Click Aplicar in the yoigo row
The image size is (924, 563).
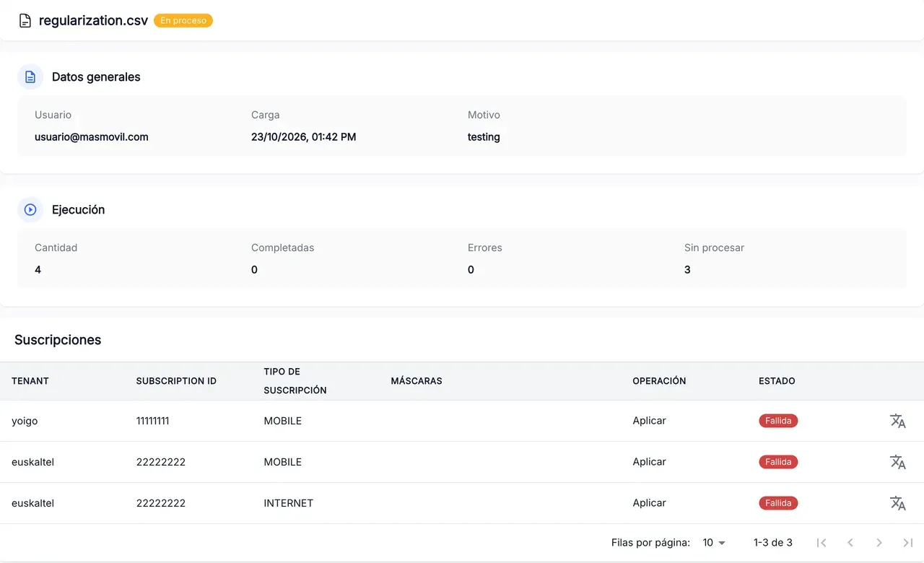650,421
